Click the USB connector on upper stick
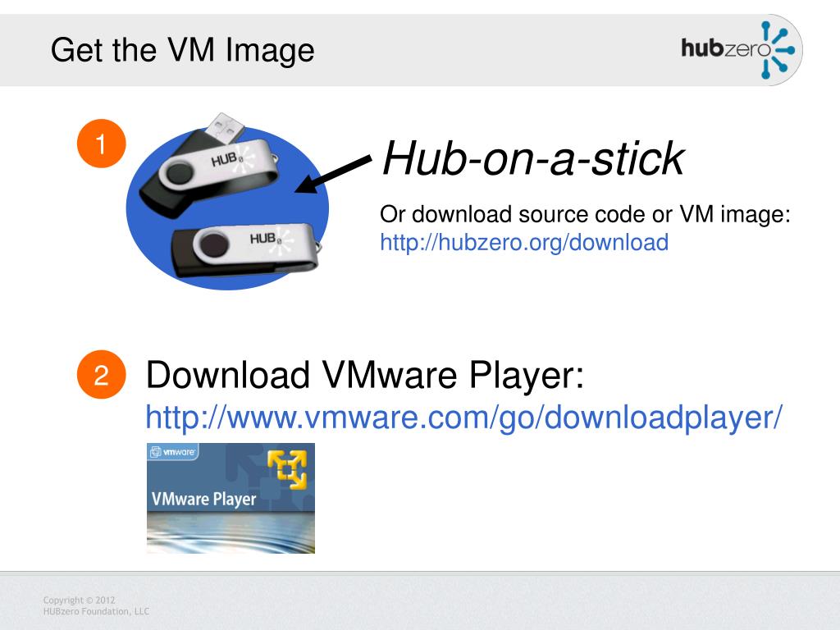The width and height of the screenshot is (840, 630). pyautogui.click(x=225, y=127)
